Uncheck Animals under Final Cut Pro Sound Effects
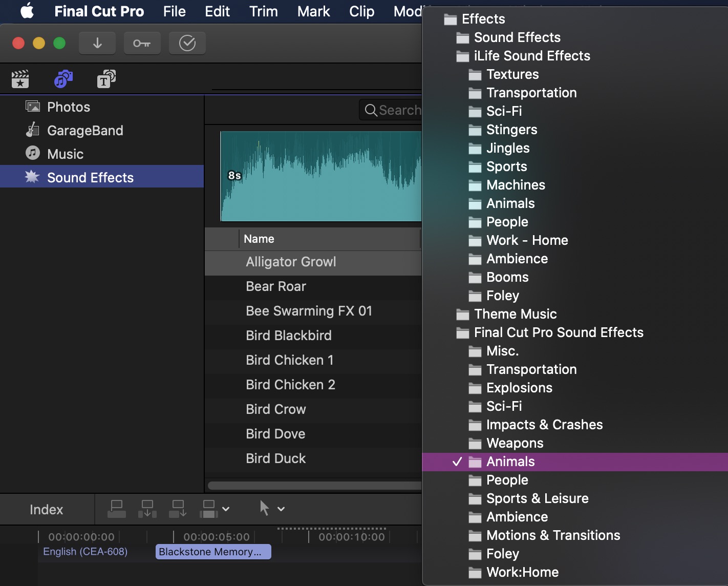Screen dimensions: 728x586 575,462
